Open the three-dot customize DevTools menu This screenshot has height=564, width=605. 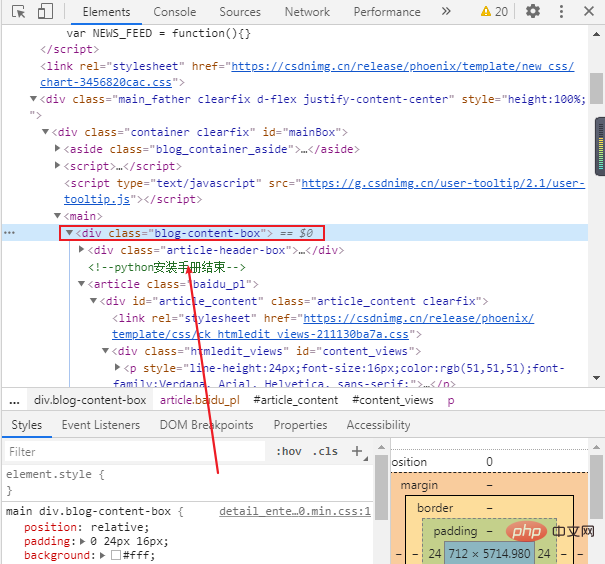pyautogui.click(x=561, y=12)
